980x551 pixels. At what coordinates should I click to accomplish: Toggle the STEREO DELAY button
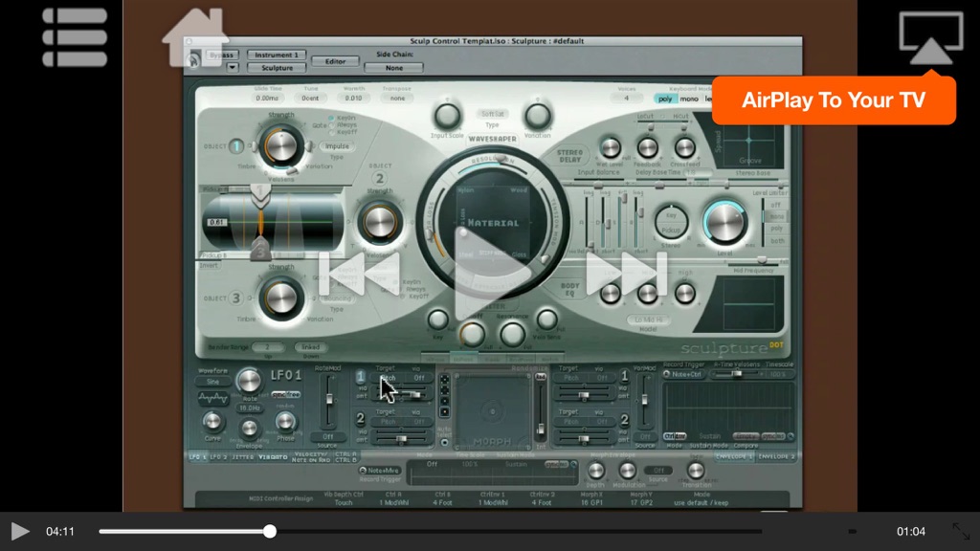click(569, 156)
